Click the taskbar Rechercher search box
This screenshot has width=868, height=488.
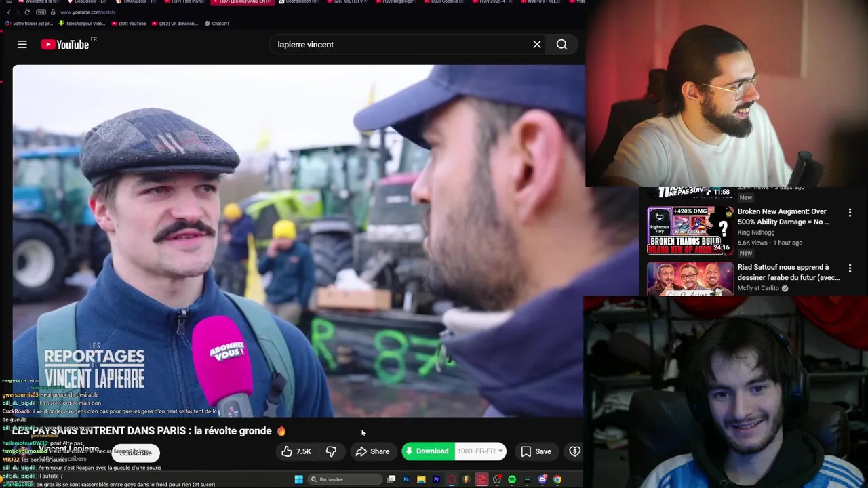(344, 479)
